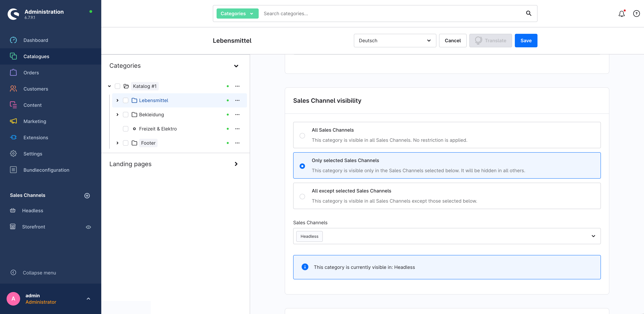The image size is (644, 314).
Task: Select the All Sales Channels radio option
Action: pos(302,136)
